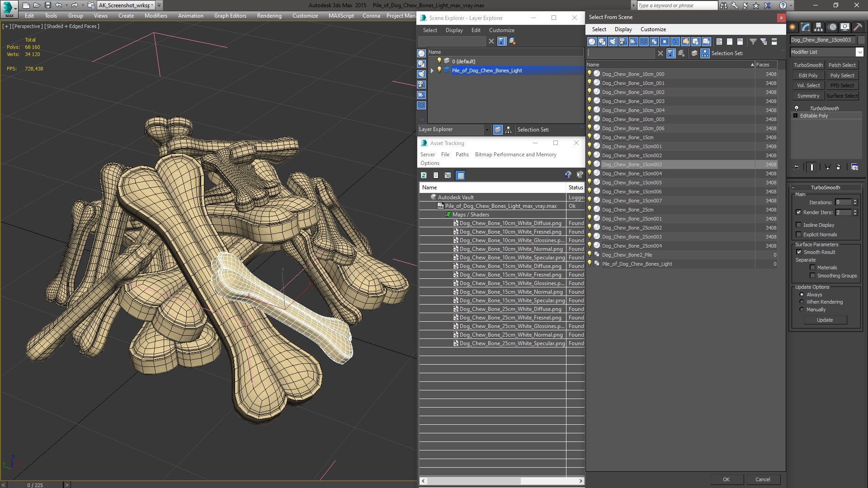The height and width of the screenshot is (488, 868).
Task: Sort list by Name column arrow in Select From Scene
Action: (x=752, y=65)
